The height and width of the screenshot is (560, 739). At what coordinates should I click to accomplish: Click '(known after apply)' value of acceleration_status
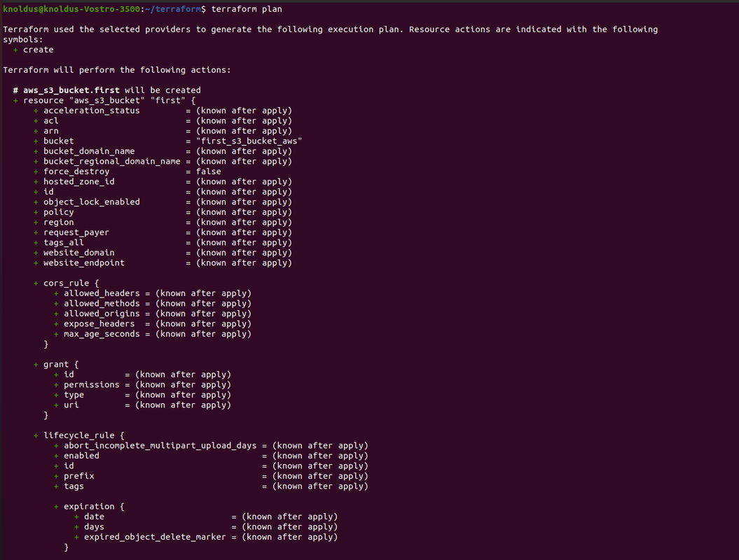(x=244, y=111)
